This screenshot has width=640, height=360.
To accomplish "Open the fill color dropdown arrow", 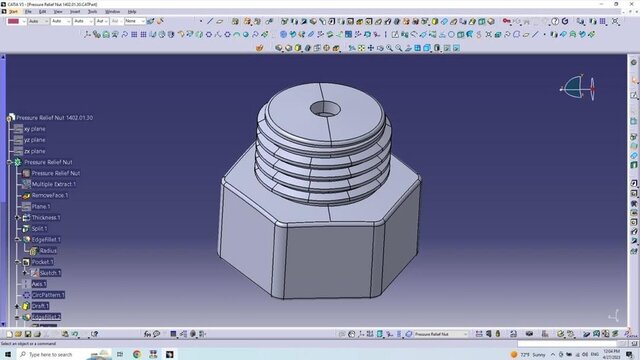I will point(24,21).
